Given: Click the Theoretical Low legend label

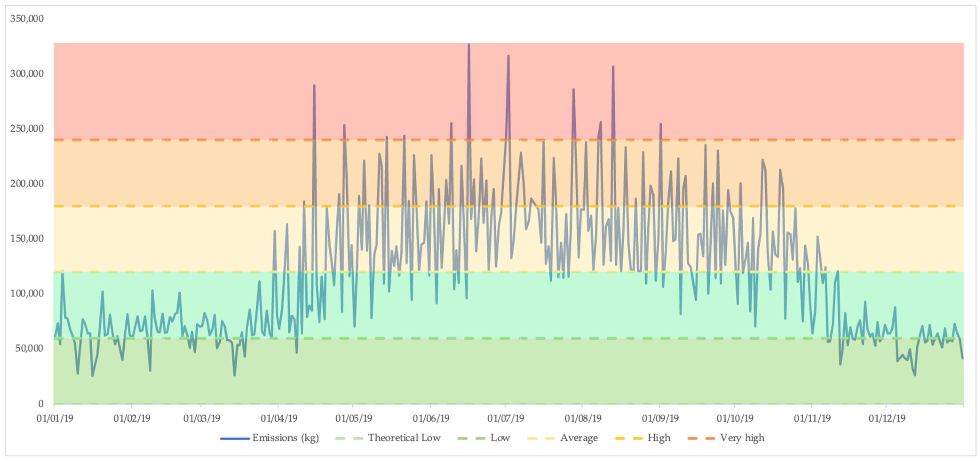Looking at the screenshot, I should pos(404,438).
